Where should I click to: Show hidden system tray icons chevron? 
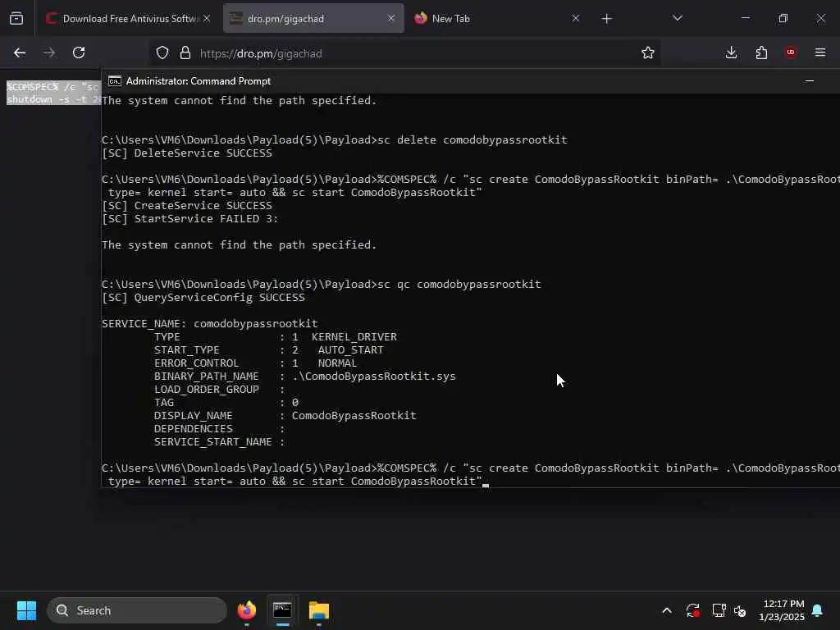click(x=667, y=610)
